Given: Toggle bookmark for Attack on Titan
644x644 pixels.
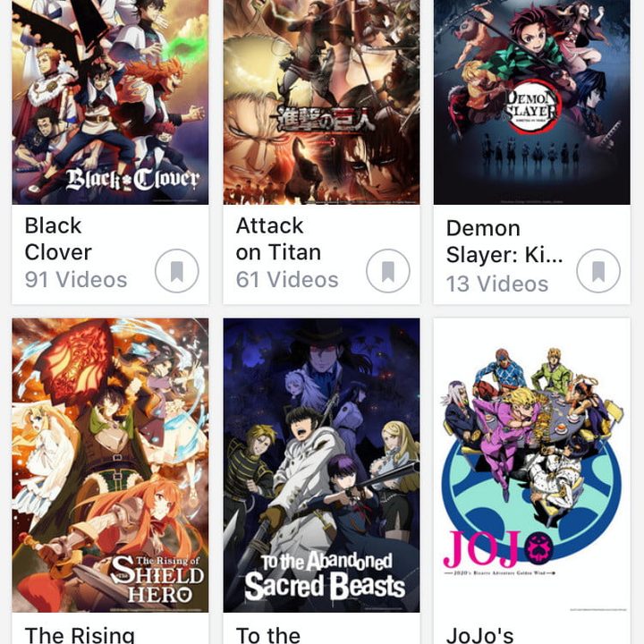Looking at the screenshot, I should tap(387, 271).
